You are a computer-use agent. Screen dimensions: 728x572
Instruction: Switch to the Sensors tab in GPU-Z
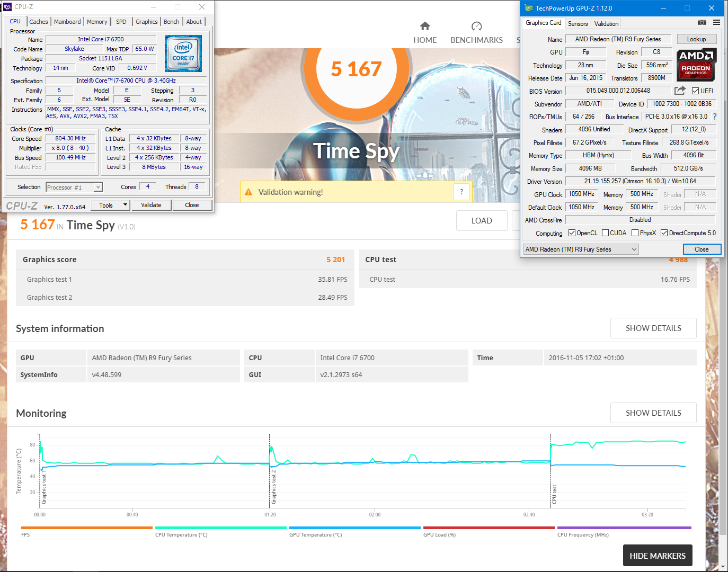point(578,24)
